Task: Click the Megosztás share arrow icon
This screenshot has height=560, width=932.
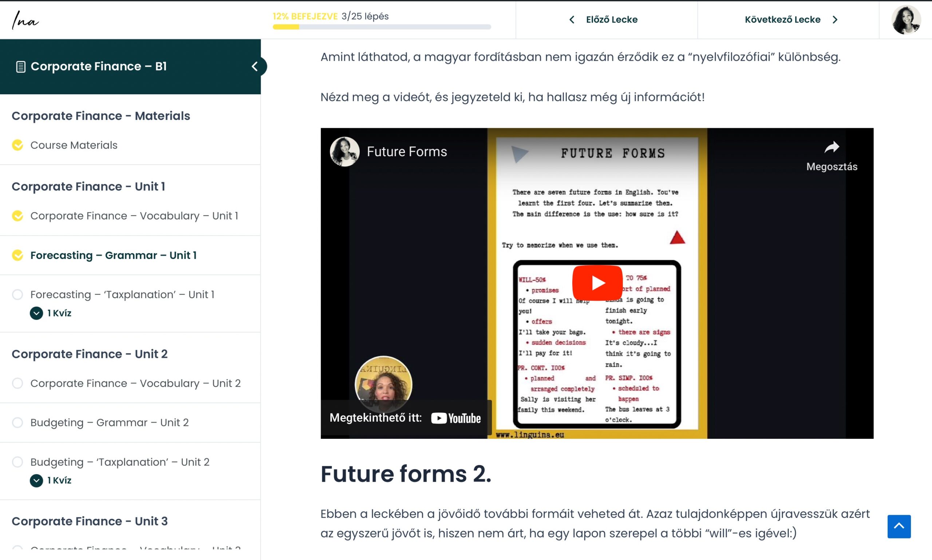Action: pyautogui.click(x=832, y=147)
